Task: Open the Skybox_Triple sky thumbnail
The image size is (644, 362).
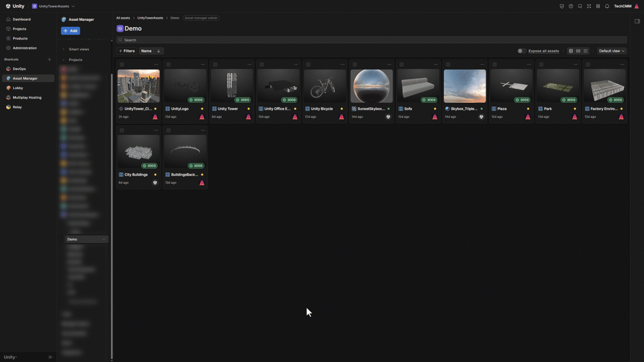Action: (x=465, y=86)
